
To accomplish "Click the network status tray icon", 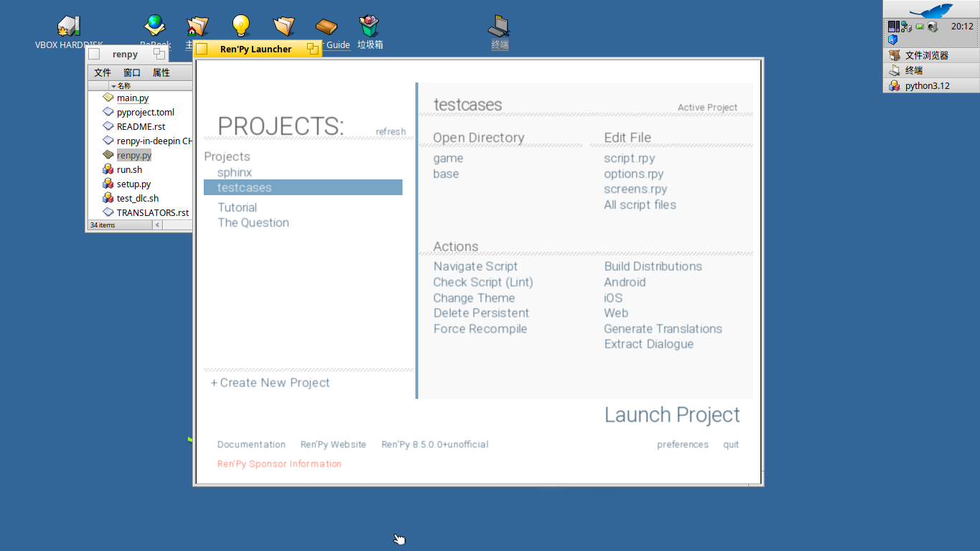I will [x=906, y=27].
